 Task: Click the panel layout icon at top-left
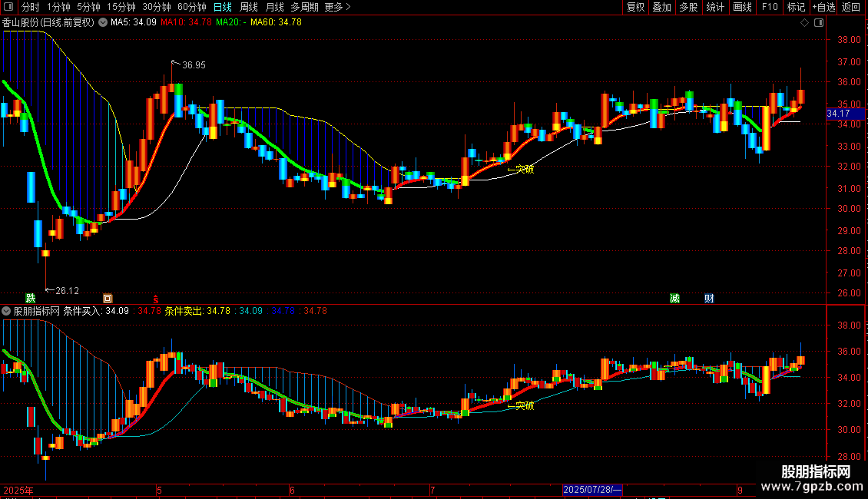point(8,7)
